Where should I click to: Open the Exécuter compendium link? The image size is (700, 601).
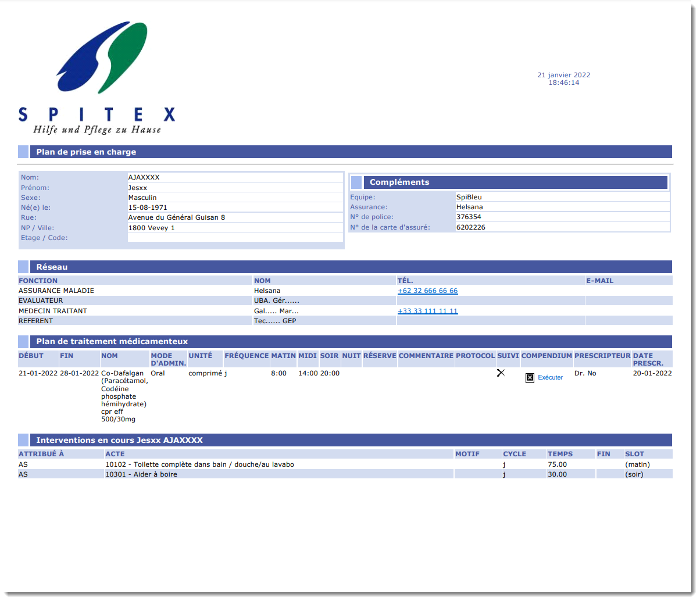coord(550,378)
